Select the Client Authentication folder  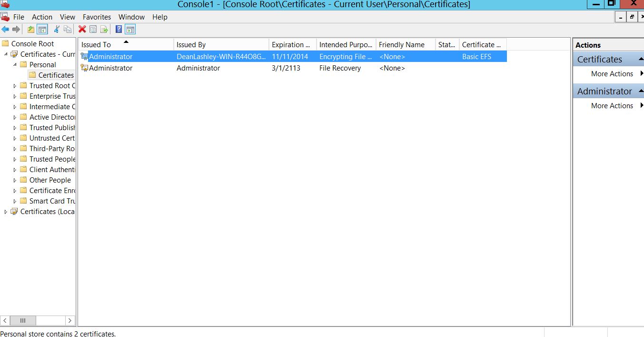(x=52, y=170)
